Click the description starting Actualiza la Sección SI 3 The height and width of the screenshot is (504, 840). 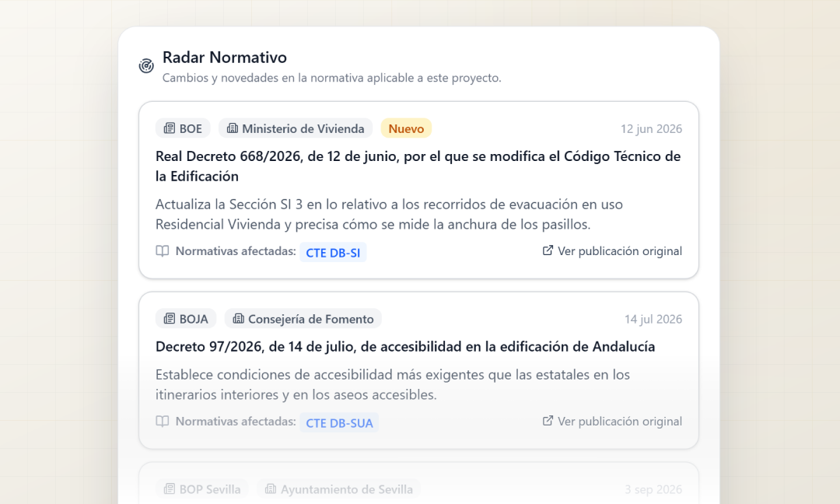tap(389, 214)
